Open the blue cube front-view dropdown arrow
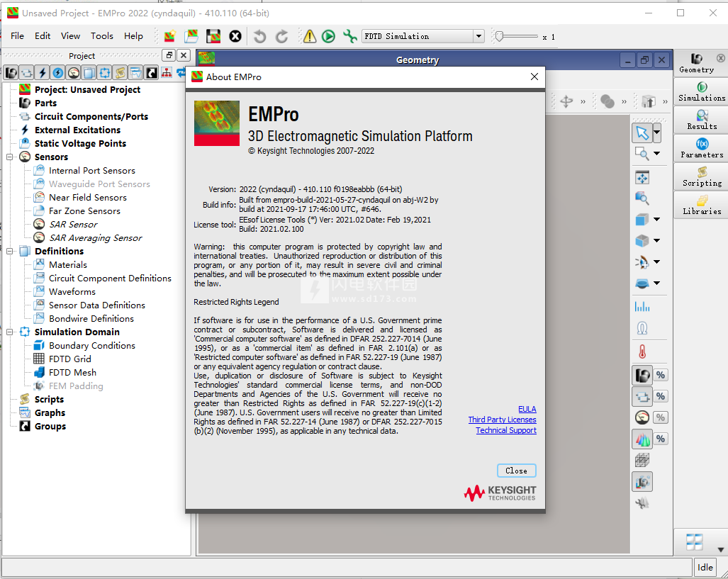Image resolution: width=728 pixels, height=579 pixels. click(x=657, y=219)
